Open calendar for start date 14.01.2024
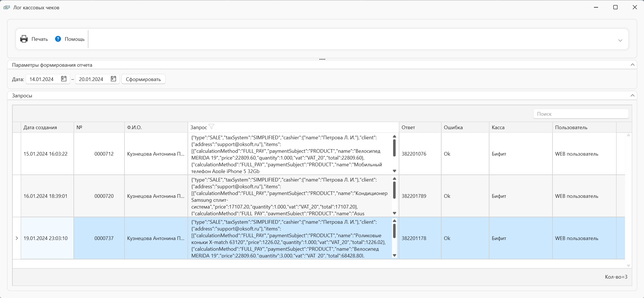 (64, 79)
